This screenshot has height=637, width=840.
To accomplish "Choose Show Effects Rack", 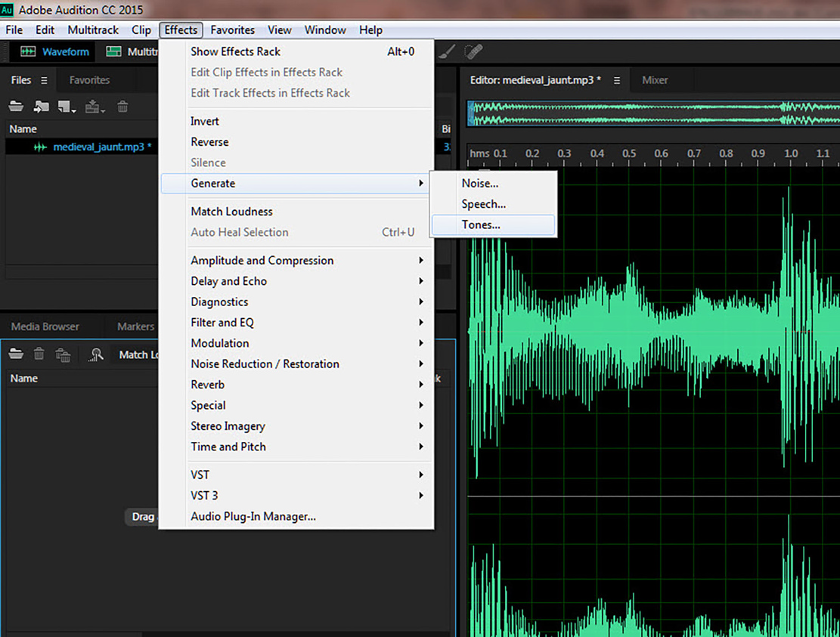I will click(x=297, y=51).
